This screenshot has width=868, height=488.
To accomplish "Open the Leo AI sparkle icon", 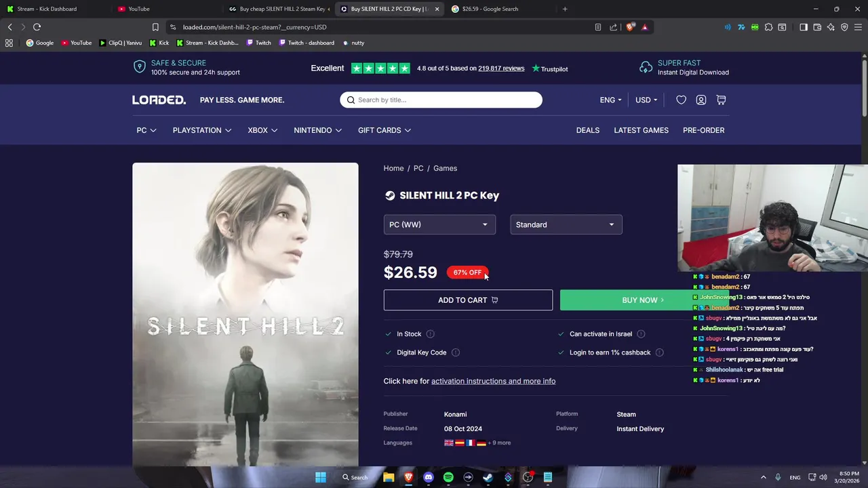I will click(x=831, y=27).
